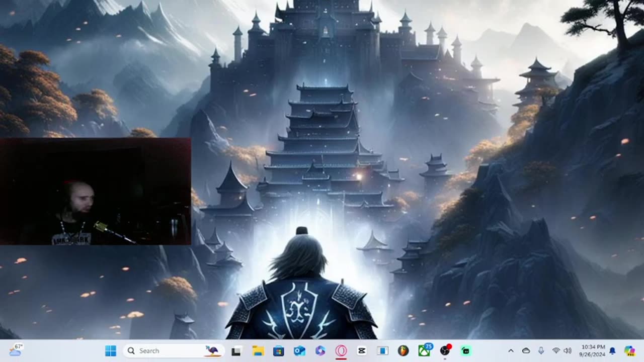
Task: Switch to Opera browser on taskbar
Action: tap(341, 350)
